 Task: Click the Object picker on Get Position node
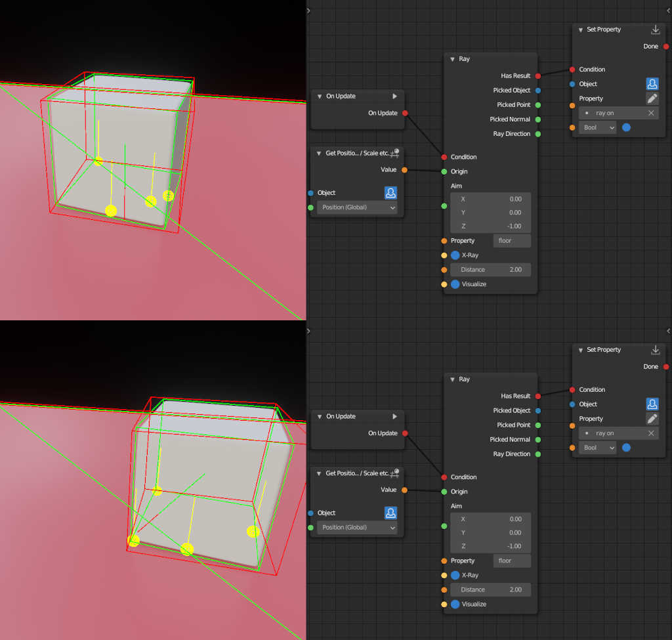click(x=390, y=192)
